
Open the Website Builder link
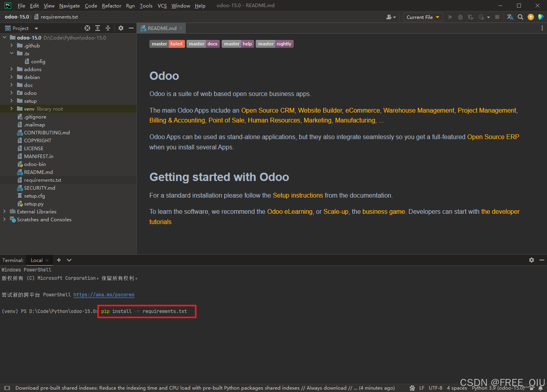pos(320,110)
